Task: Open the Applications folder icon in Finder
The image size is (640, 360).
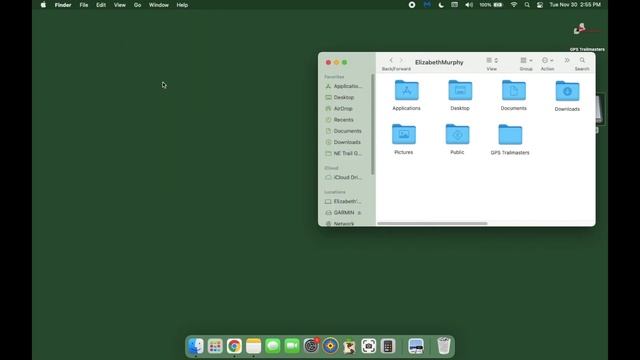Action: pos(407,90)
